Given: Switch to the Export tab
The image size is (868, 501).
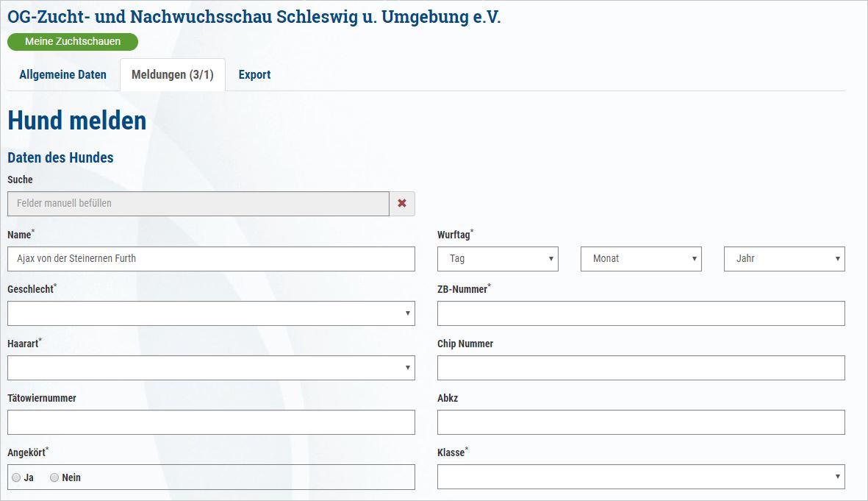Looking at the screenshot, I should click(x=254, y=75).
